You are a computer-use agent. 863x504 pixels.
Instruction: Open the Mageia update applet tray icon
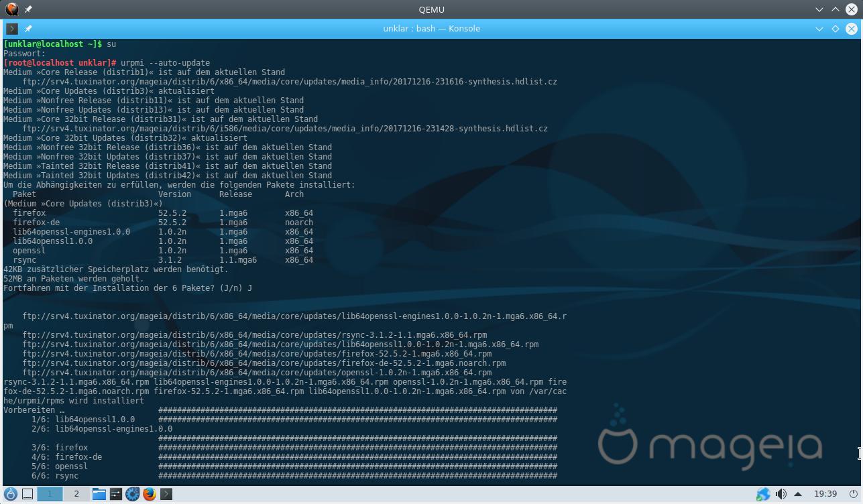click(x=763, y=494)
